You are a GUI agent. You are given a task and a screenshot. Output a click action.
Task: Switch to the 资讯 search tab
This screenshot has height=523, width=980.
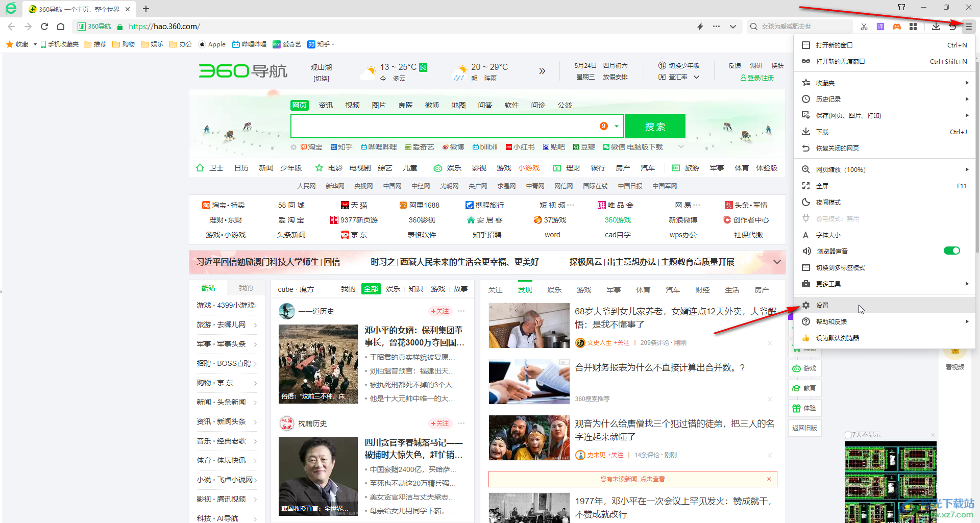point(326,105)
